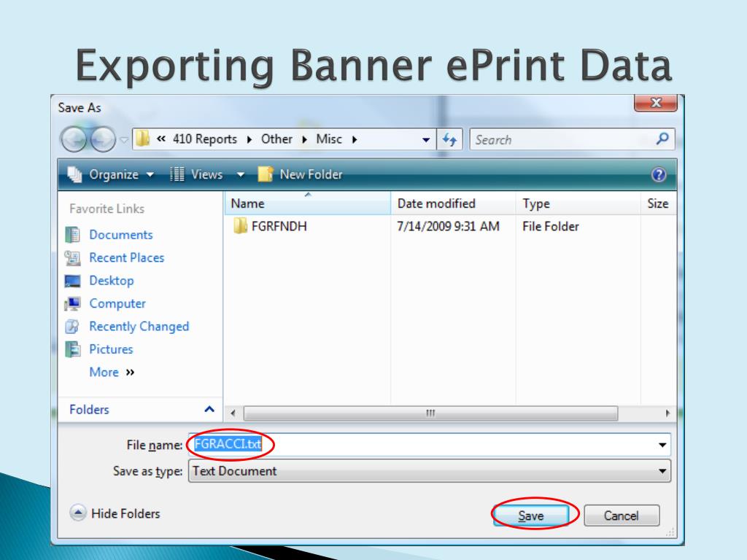Image resolution: width=747 pixels, height=560 pixels.
Task: Sort by the Date modified column header
Action: pos(452,203)
